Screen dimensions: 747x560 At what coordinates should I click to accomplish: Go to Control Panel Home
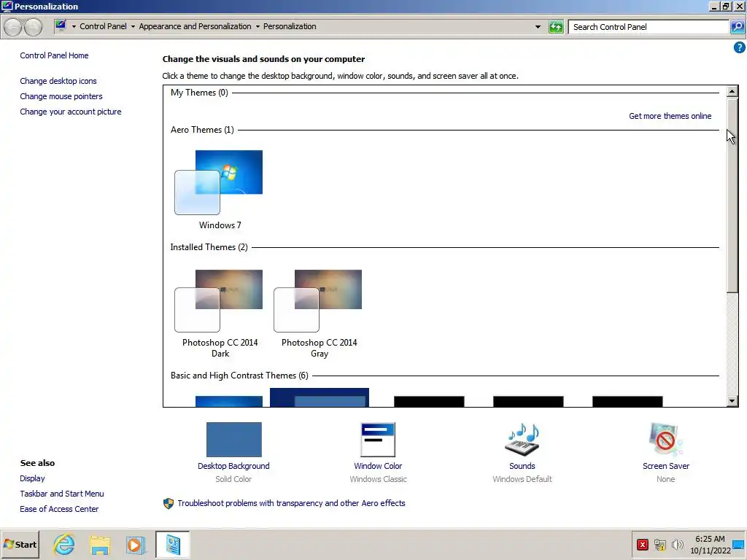54,55
